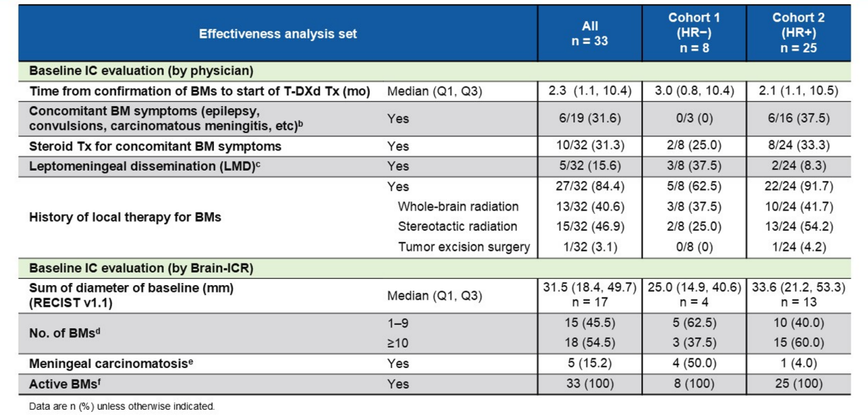Select the "All n = 33" column header
Viewport: 868px width, 416px height.
590,34
